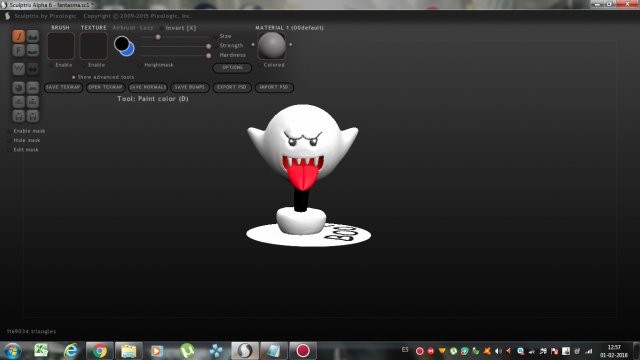The height and width of the screenshot is (360, 640).
Task: Click the export-style icon in the fifth toolbar row
Action: click(x=33, y=102)
